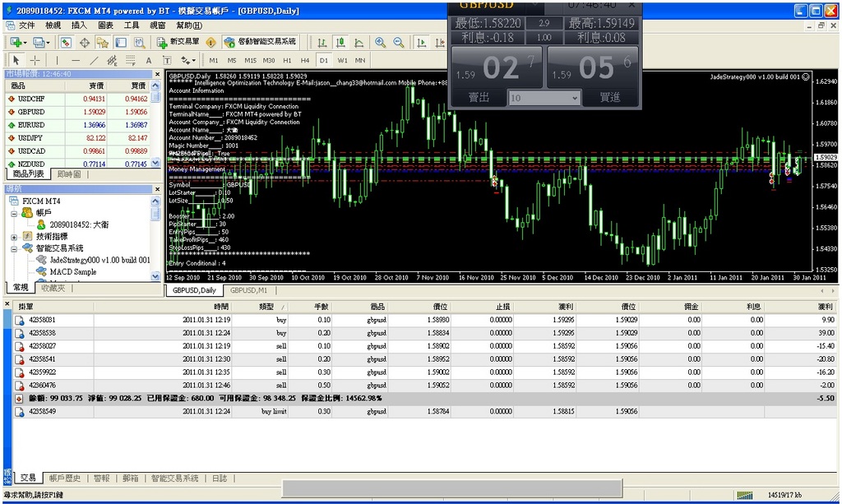Image resolution: width=842 pixels, height=504 pixels.
Task: Click the crosshair cursor tool
Action: tap(35, 60)
